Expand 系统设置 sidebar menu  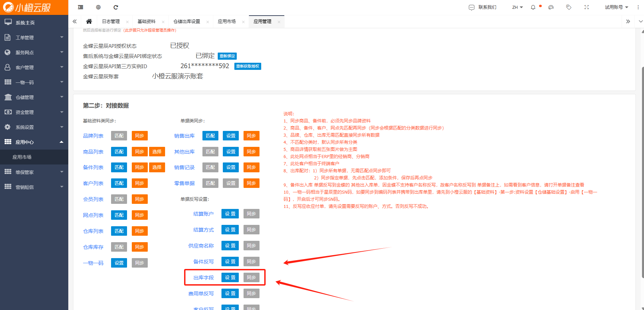pos(34,127)
